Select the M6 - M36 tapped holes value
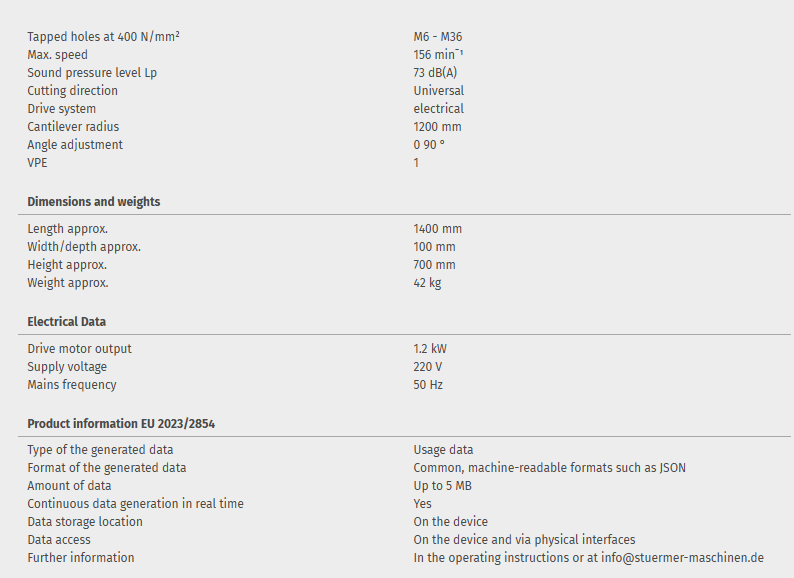Image resolution: width=794 pixels, height=578 pixels. tap(438, 37)
